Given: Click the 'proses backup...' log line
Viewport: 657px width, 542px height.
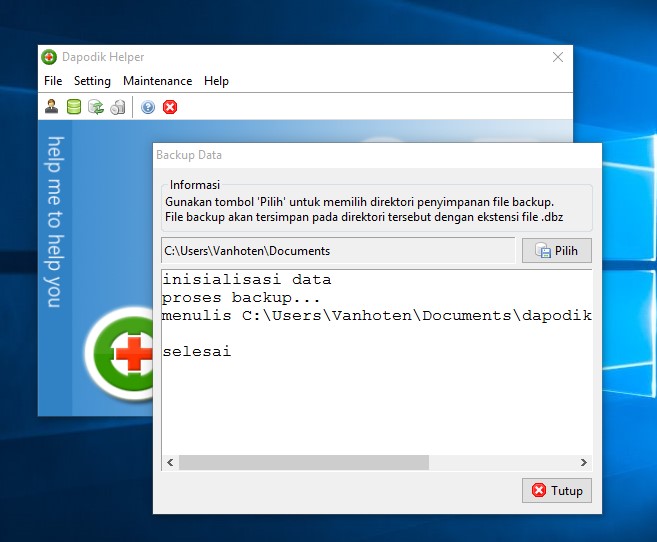Looking at the screenshot, I should click(x=241, y=298).
